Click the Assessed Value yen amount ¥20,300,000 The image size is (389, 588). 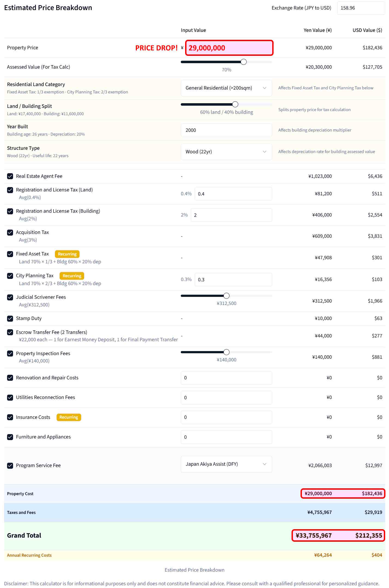click(319, 67)
